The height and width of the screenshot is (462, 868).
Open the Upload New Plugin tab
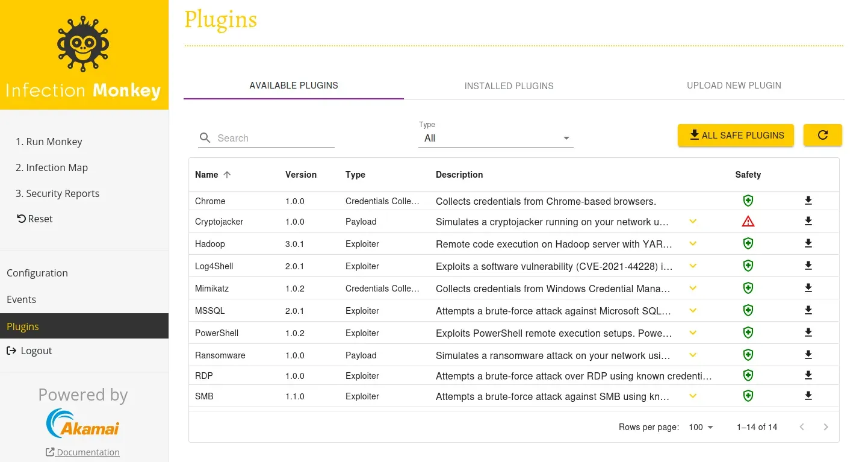[x=734, y=85]
